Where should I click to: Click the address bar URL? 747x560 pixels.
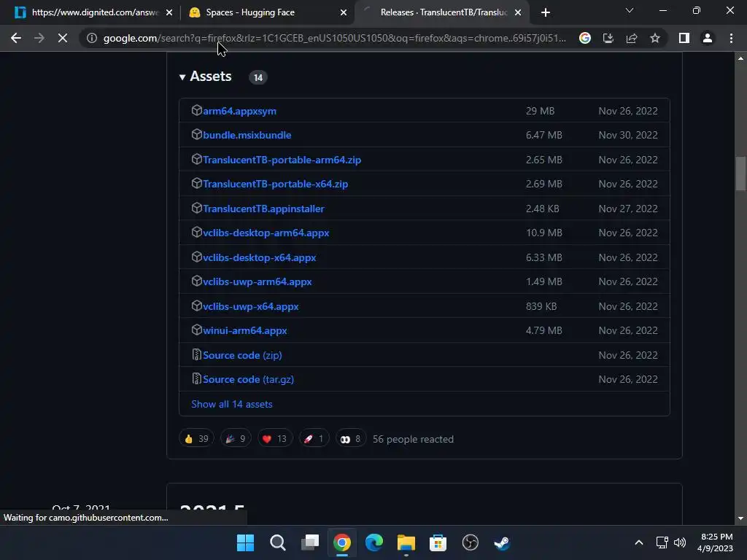[334, 38]
